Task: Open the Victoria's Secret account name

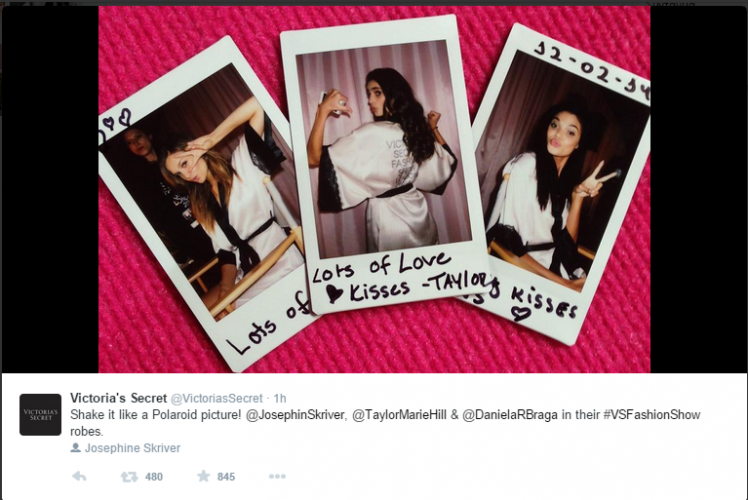Action: tap(118, 398)
